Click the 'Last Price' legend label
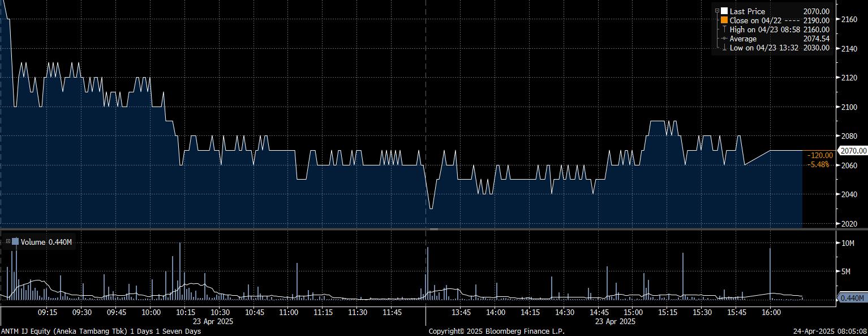This screenshot has height=336, width=868. click(747, 11)
